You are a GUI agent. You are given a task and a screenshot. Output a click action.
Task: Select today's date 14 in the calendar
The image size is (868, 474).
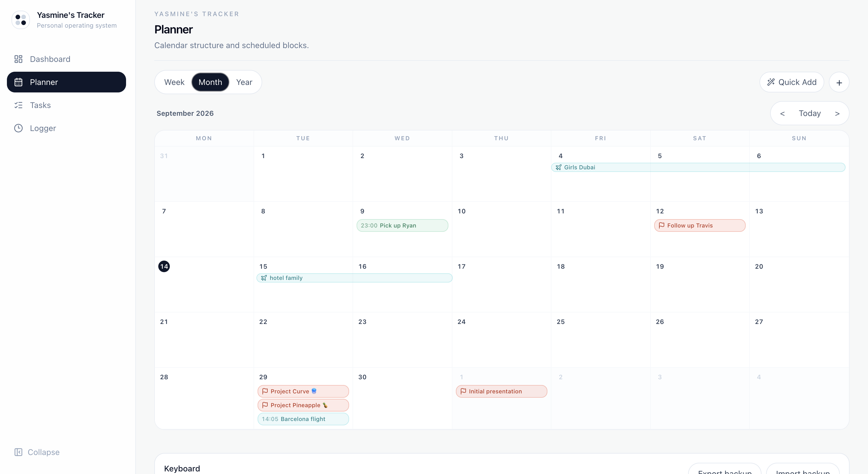pyautogui.click(x=164, y=266)
